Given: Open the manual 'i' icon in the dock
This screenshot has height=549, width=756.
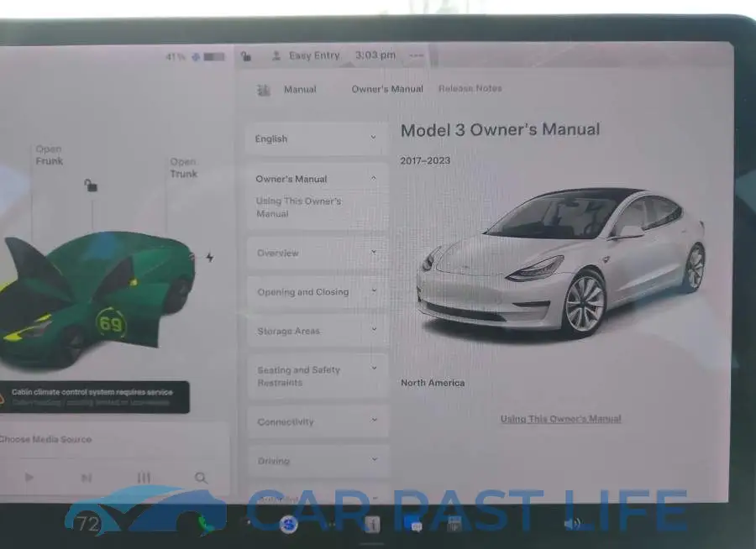Looking at the screenshot, I should [372, 525].
